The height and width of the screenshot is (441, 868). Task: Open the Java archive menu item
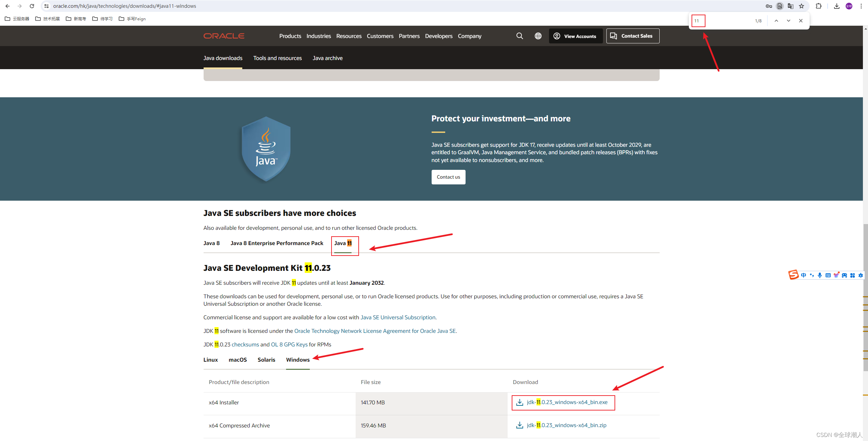pos(327,58)
